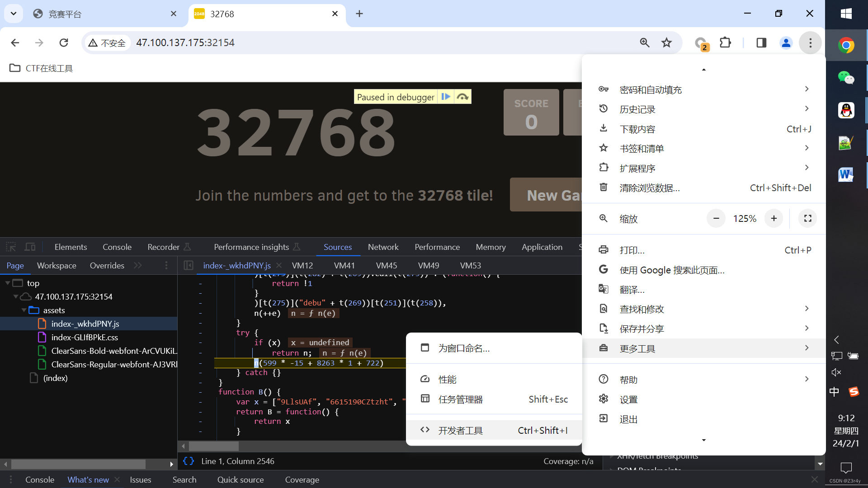Image resolution: width=868 pixels, height=488 pixels.
Task: Resume script execution in debugger overlay
Action: [446, 97]
